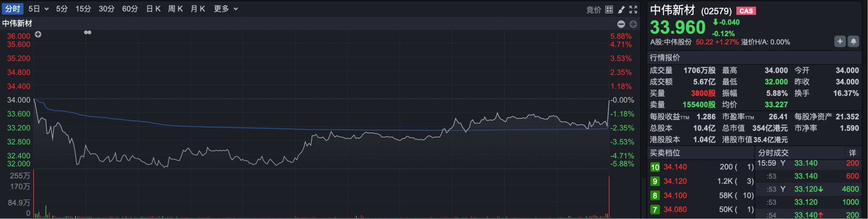Set a price alert using bell icon

(x=853, y=42)
